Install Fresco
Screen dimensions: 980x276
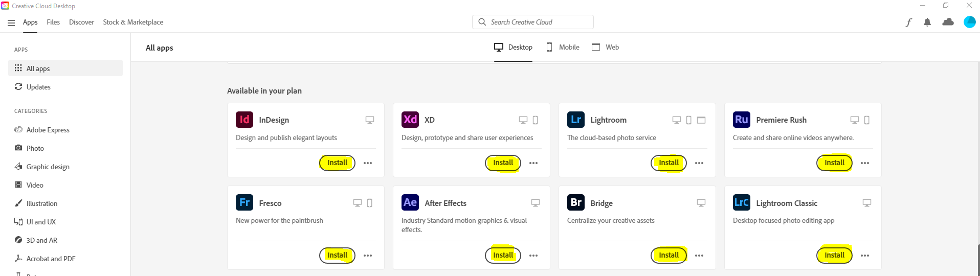click(337, 255)
